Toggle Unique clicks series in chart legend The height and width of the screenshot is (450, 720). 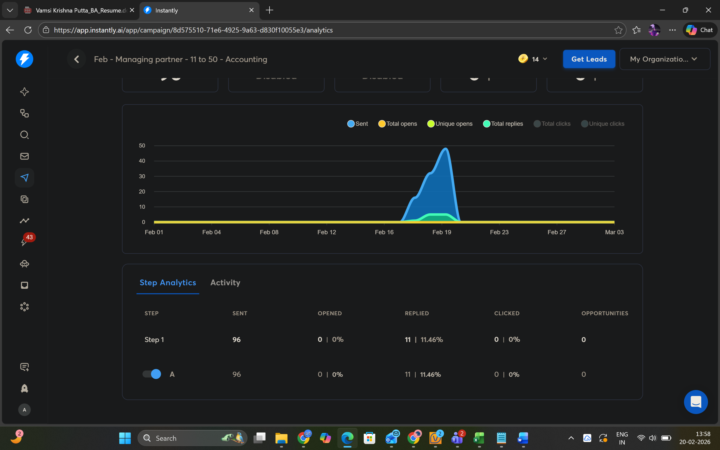click(x=602, y=124)
